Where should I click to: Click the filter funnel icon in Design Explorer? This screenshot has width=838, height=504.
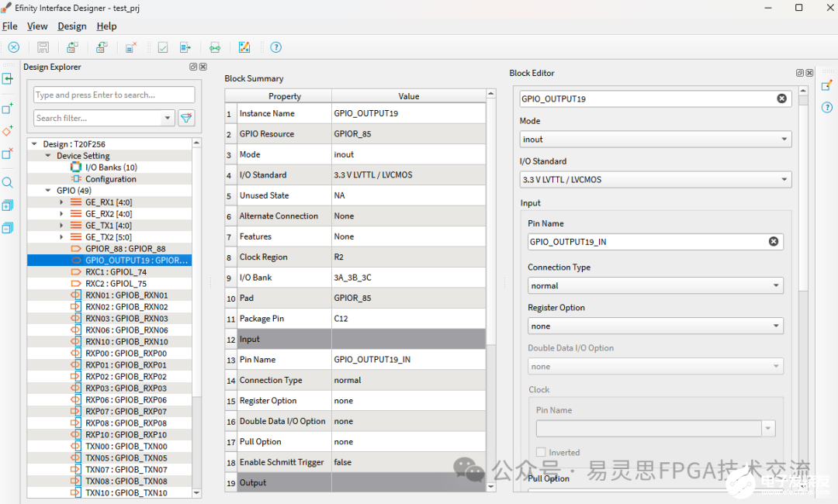(186, 118)
